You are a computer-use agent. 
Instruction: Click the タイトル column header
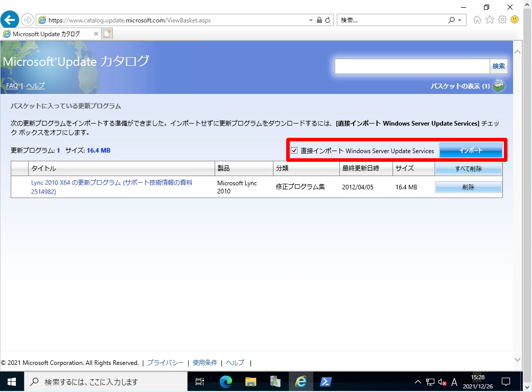[x=122, y=168]
